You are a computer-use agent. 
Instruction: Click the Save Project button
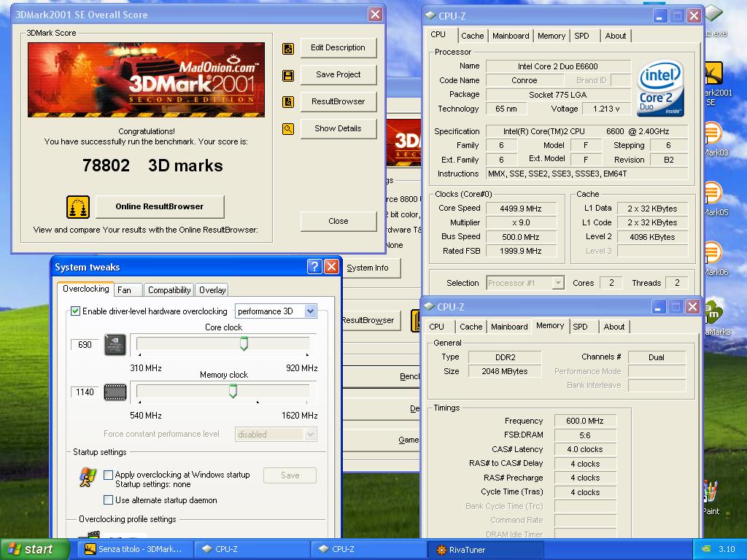pos(338,75)
